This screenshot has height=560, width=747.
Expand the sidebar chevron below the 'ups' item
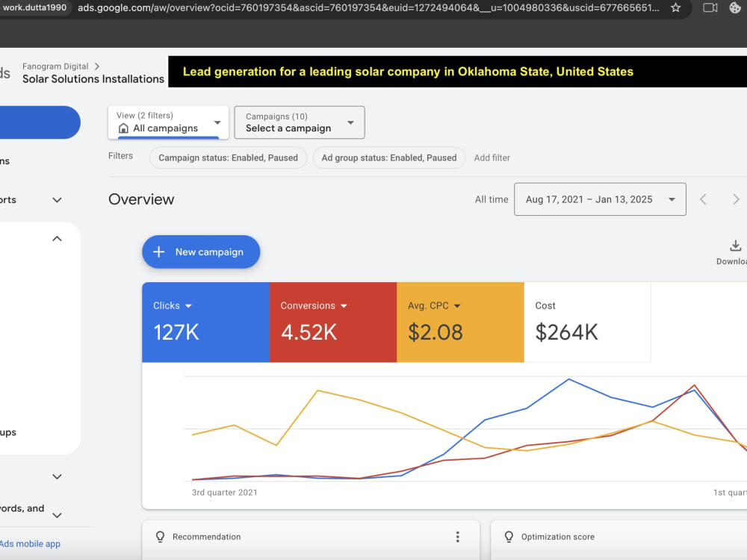coord(58,476)
